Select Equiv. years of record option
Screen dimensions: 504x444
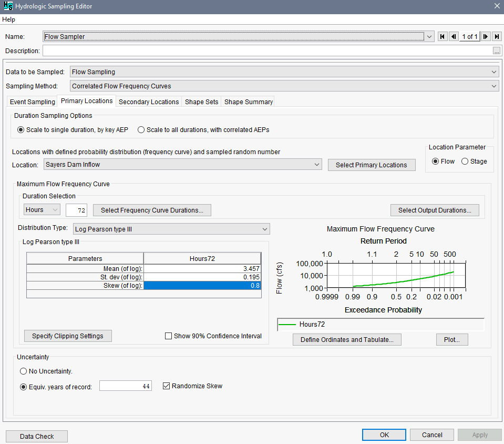click(x=23, y=387)
